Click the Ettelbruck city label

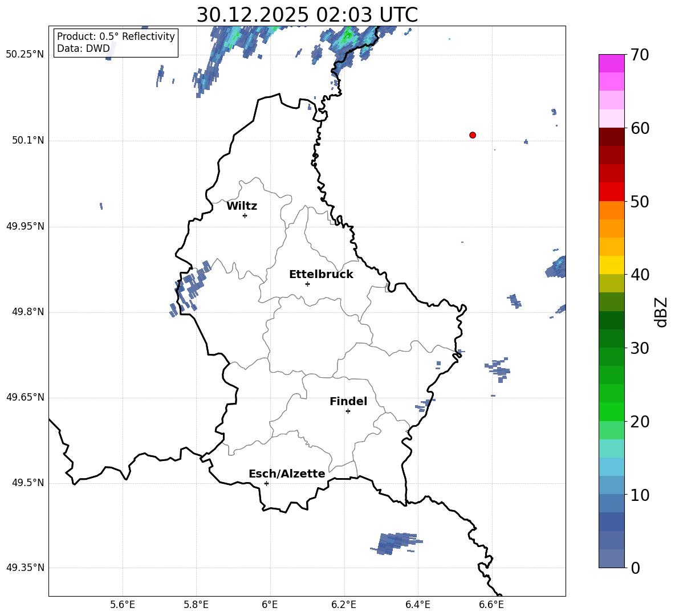(321, 275)
